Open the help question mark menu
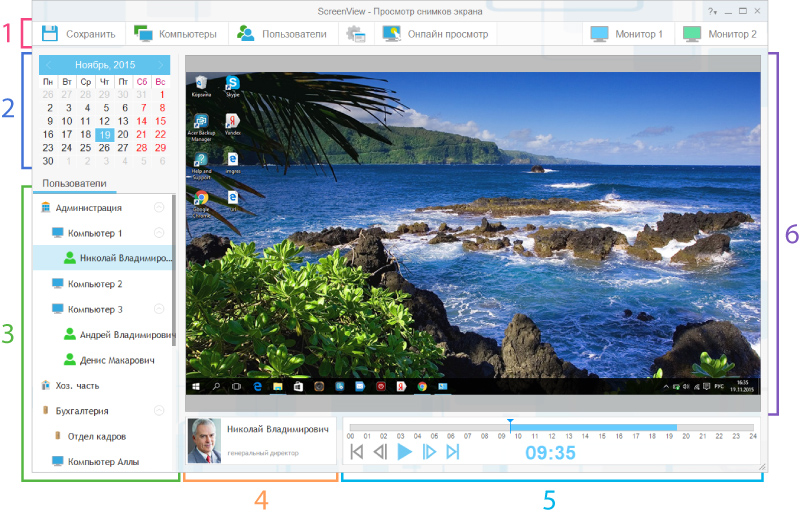This screenshot has width=800, height=517. tap(712, 11)
